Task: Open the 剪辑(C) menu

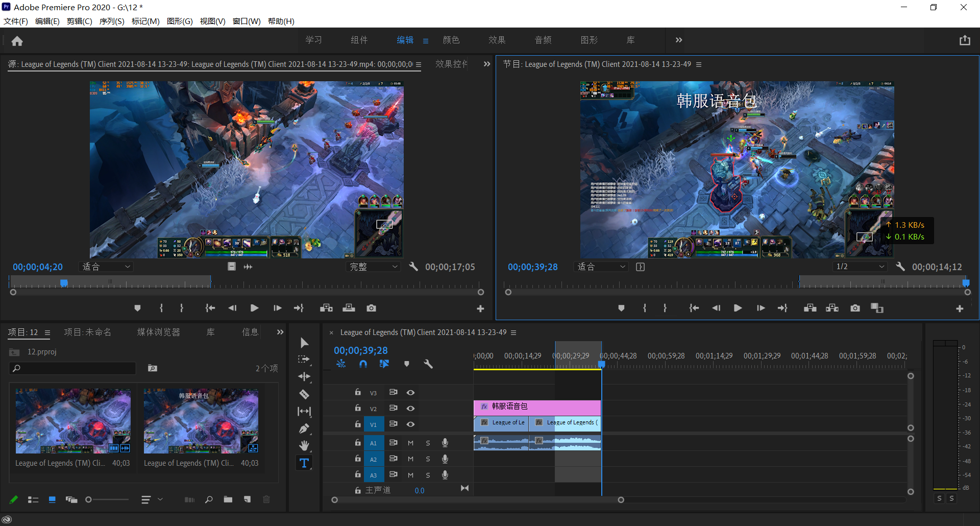Action: pos(79,21)
